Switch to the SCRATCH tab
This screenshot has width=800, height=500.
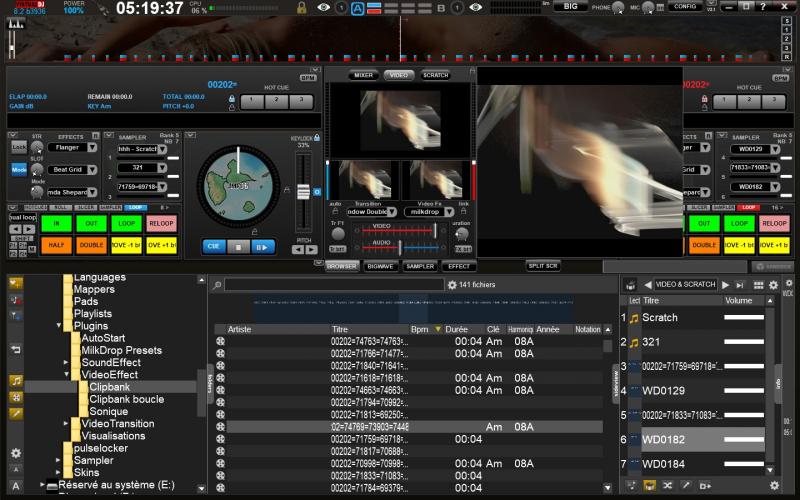click(435, 75)
